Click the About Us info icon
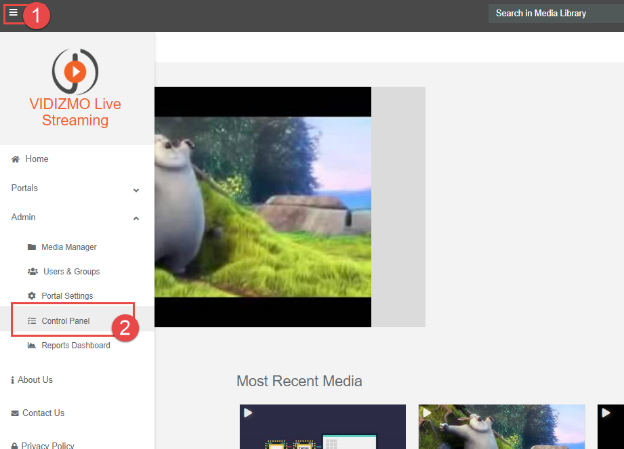The height and width of the screenshot is (449, 624). 12,380
